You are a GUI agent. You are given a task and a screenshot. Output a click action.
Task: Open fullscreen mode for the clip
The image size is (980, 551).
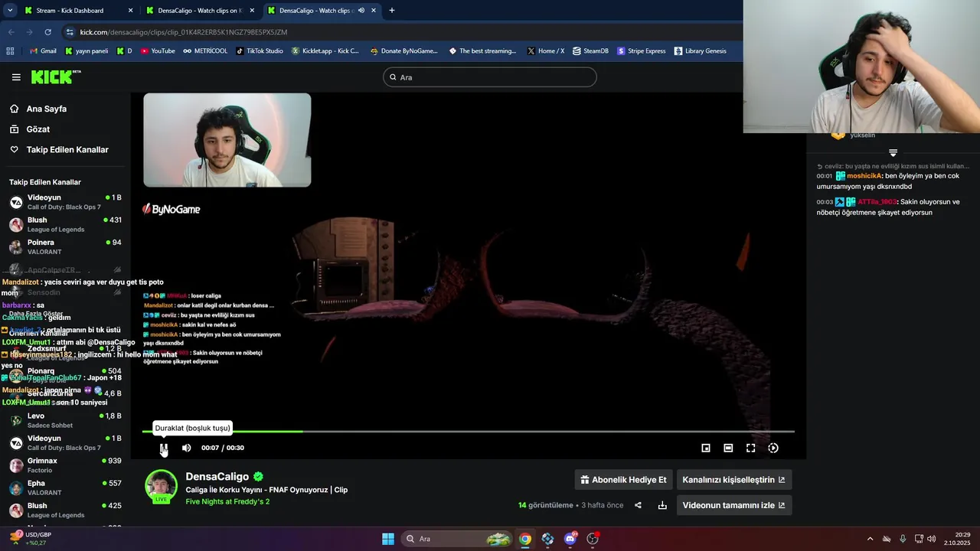(x=750, y=448)
